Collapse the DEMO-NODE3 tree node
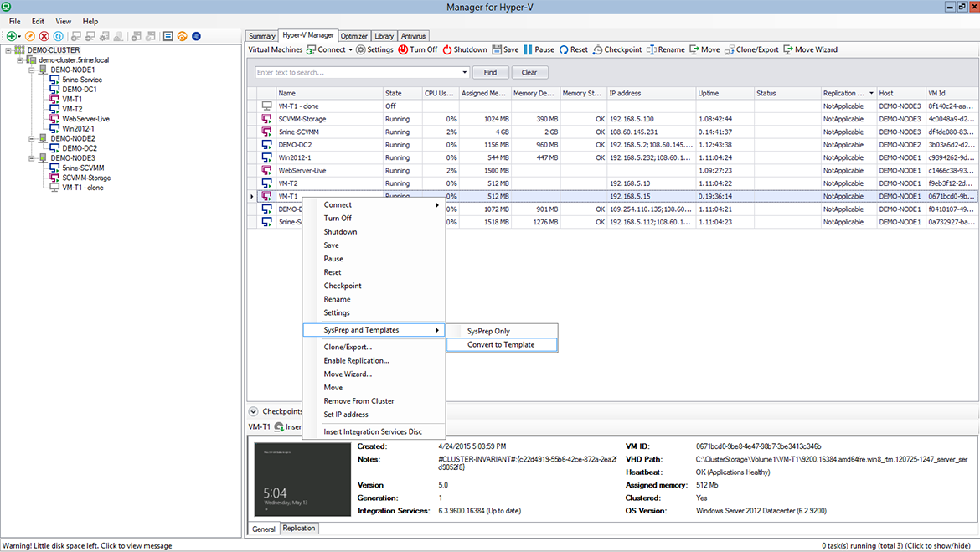This screenshot has height=552, width=980. pyautogui.click(x=32, y=157)
